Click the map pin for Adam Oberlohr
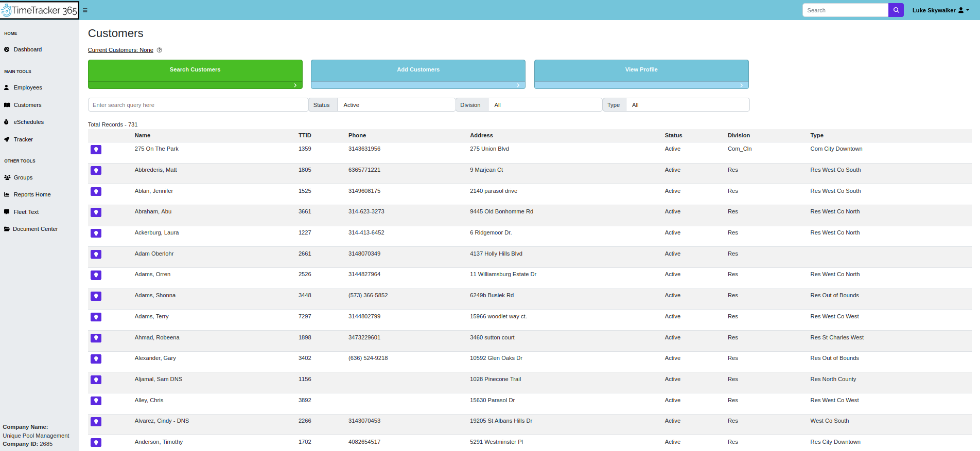Screen dimensions: 980x451 click(x=96, y=254)
